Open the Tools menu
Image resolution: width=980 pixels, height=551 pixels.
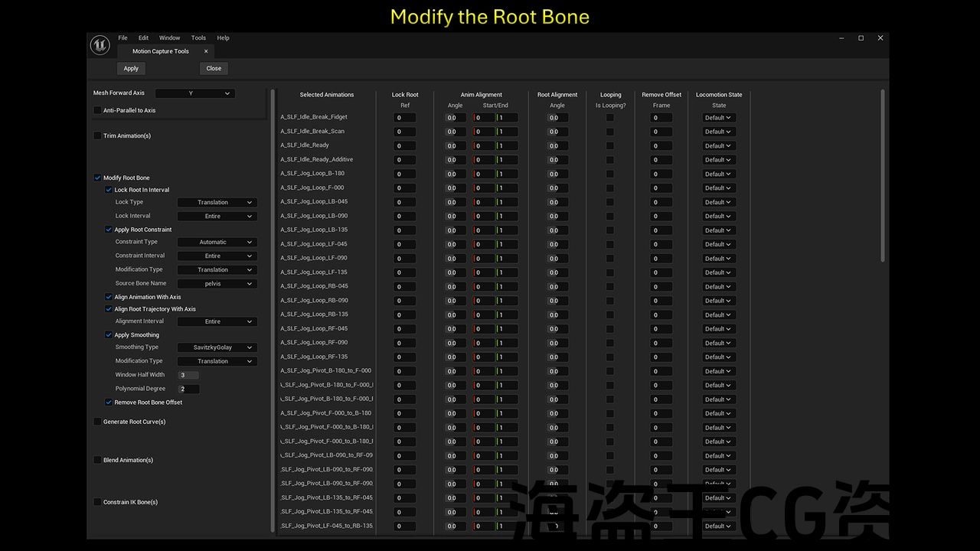coord(198,38)
